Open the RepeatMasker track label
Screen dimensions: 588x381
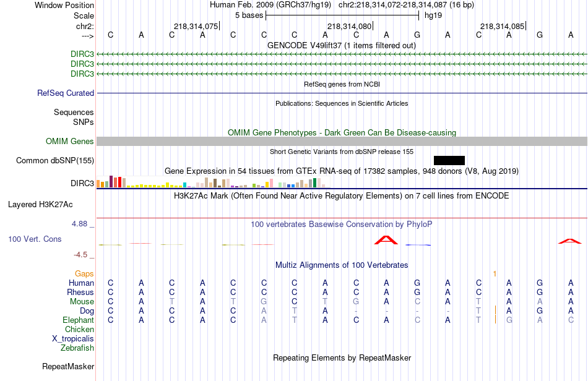[x=68, y=366]
